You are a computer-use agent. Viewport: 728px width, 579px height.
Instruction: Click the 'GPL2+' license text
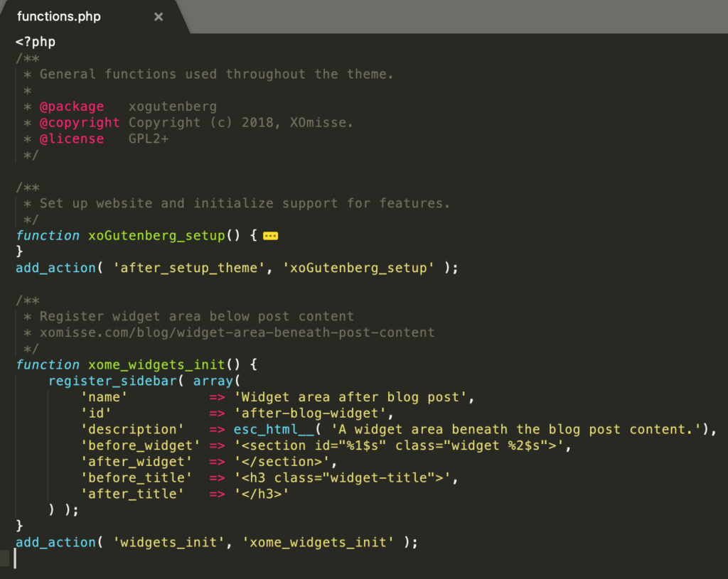tap(149, 139)
